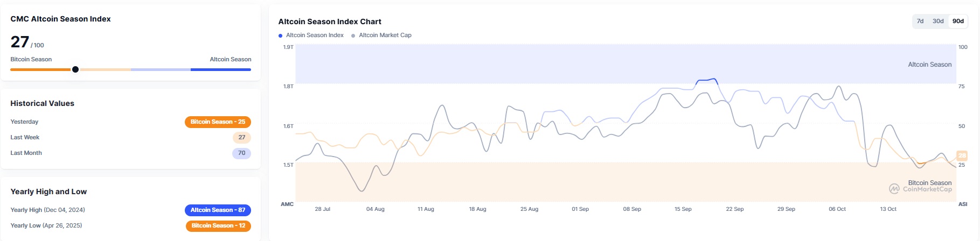Click the CoinMarketCap logo watermark icon

click(894, 189)
